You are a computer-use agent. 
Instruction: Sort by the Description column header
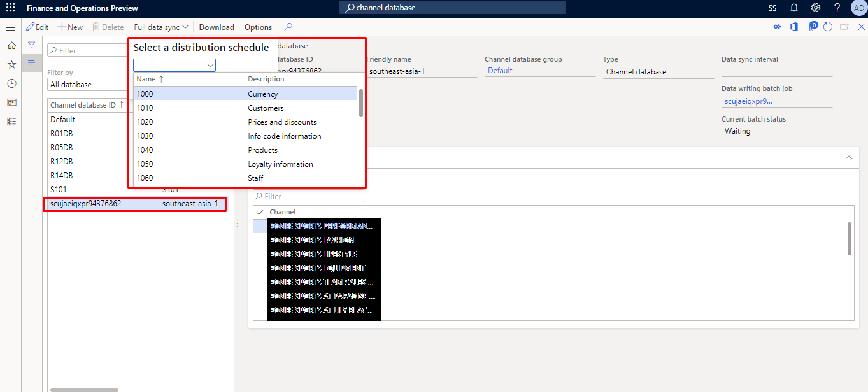click(x=266, y=79)
